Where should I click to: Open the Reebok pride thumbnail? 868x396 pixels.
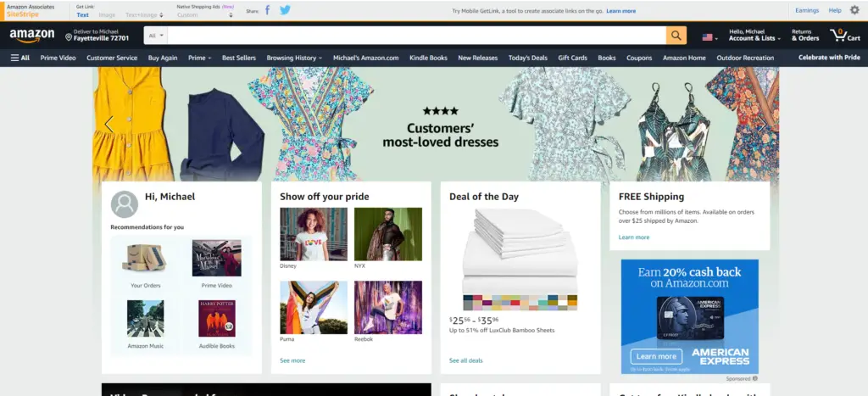click(388, 307)
